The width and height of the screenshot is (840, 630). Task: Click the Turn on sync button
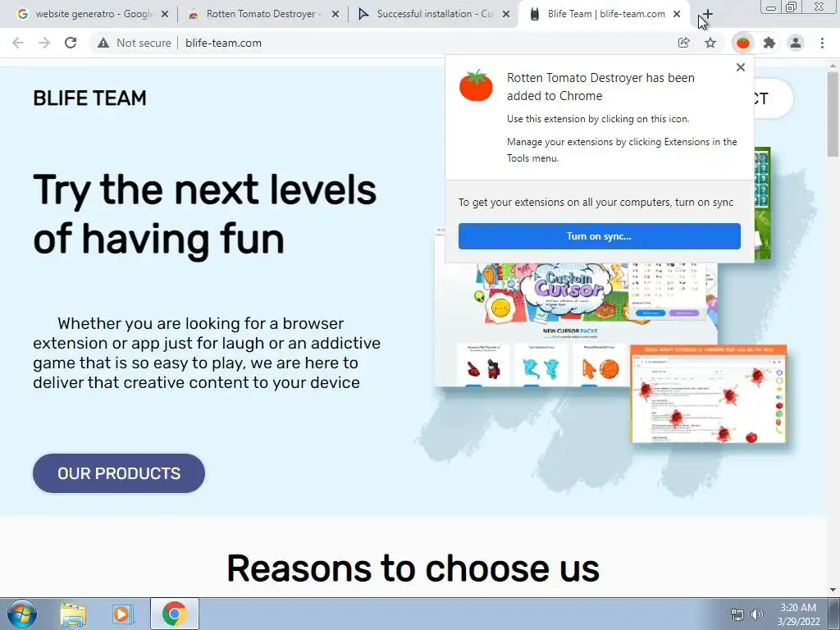pos(600,236)
